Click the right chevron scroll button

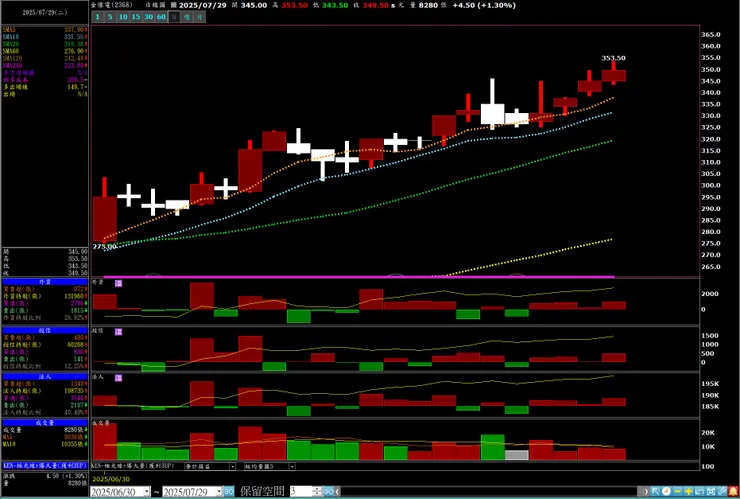click(x=647, y=491)
